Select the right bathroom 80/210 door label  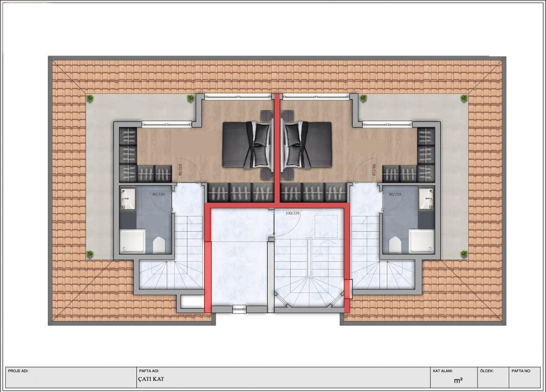coord(395,194)
